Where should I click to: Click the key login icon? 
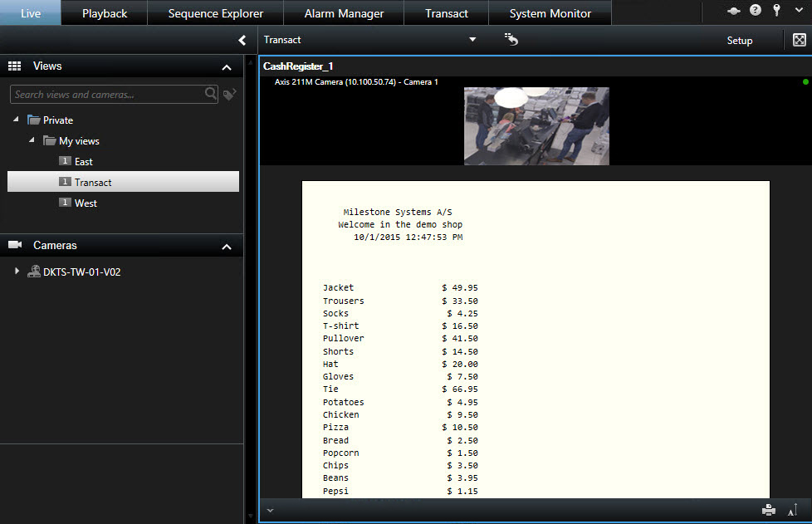[x=776, y=11]
